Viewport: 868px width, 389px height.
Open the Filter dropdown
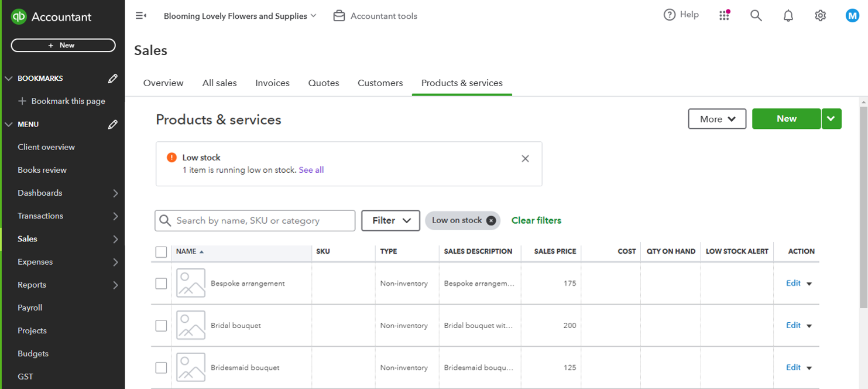(x=390, y=221)
